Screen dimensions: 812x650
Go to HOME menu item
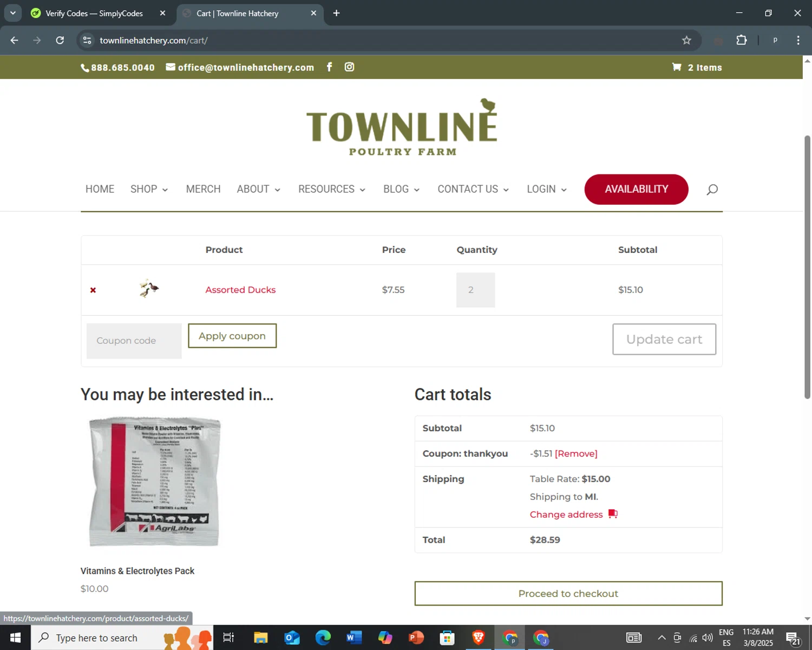pyautogui.click(x=100, y=189)
